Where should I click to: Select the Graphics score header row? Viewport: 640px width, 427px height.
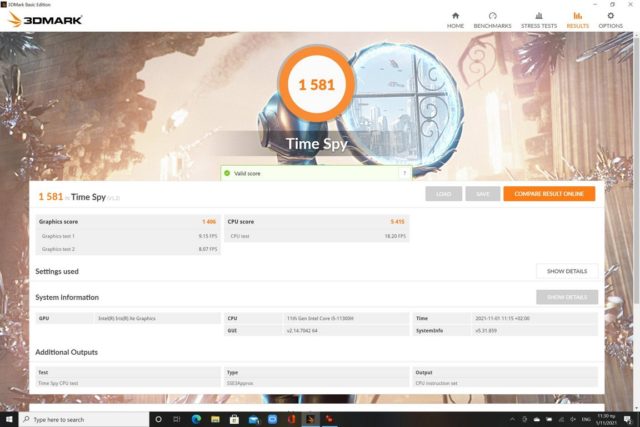128,222
